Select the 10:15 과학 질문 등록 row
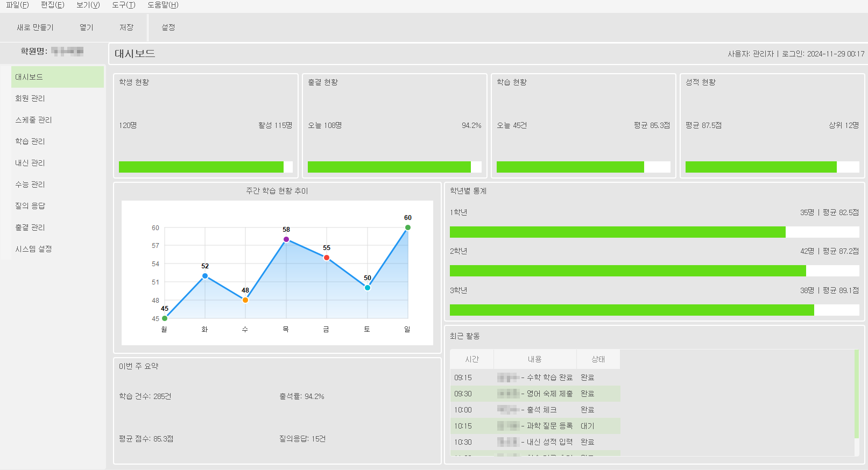Viewport: 868px width, 470px height. click(x=535, y=426)
